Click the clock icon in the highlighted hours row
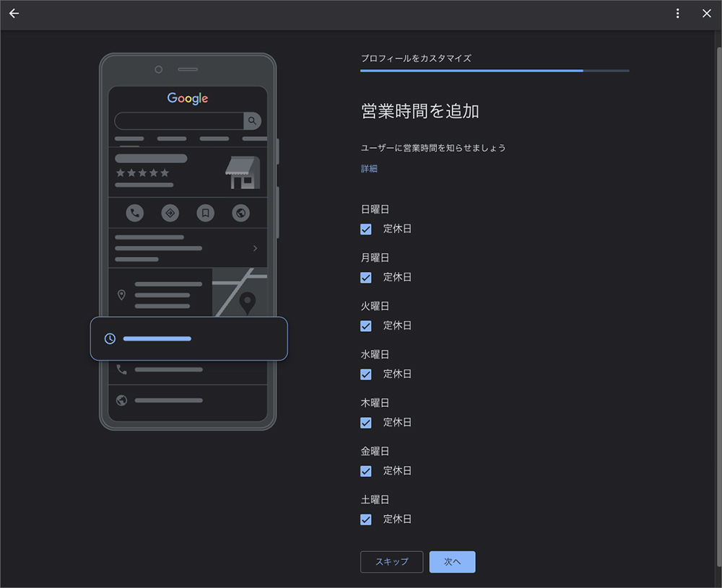This screenshot has height=588, width=722. [x=110, y=338]
